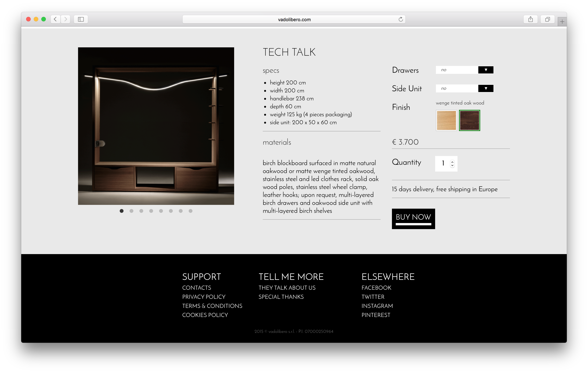Viewport: 588px width, 373px height.
Task: Select the fifth carousel dot
Action: tap(161, 211)
